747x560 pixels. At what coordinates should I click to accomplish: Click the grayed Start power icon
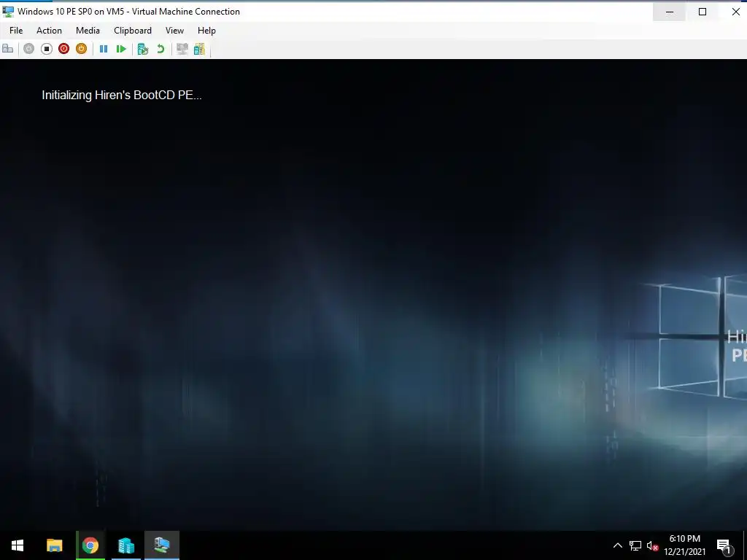[x=28, y=49]
